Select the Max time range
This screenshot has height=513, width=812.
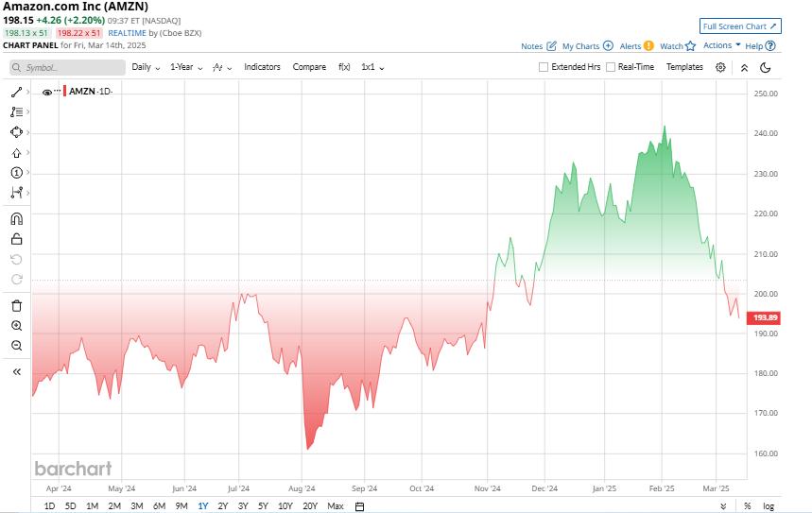click(x=335, y=506)
